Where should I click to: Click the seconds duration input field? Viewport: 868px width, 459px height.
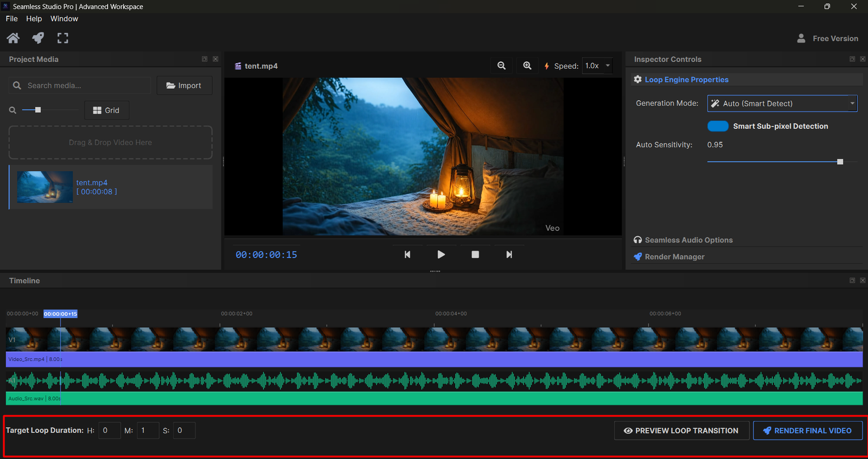coord(184,430)
